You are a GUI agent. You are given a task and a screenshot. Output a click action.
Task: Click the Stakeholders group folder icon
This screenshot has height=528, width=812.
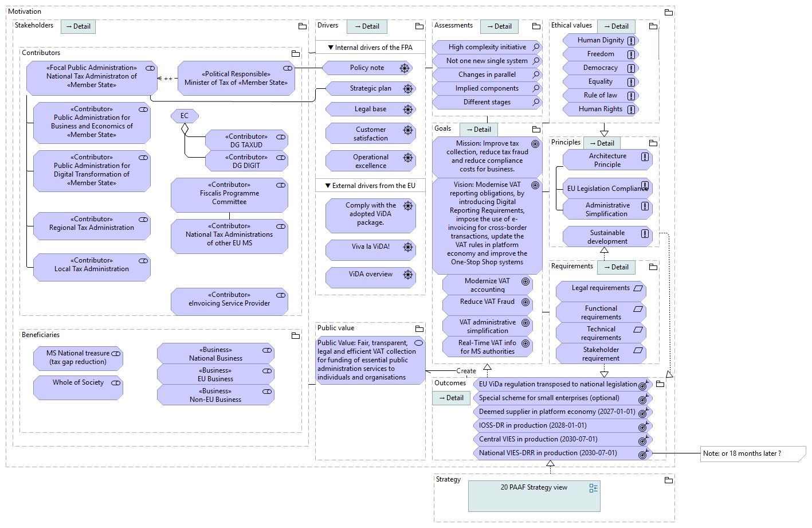click(303, 26)
